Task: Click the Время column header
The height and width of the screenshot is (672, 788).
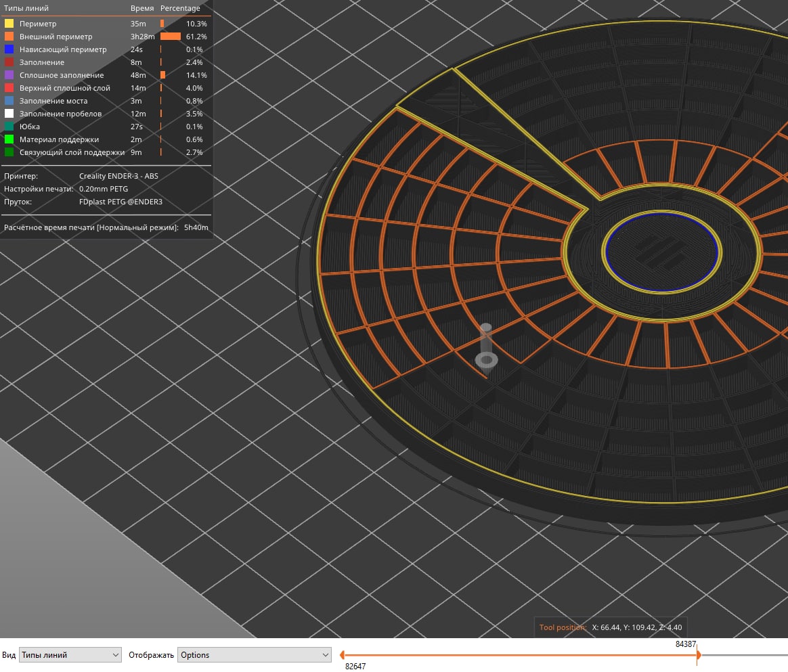Action: tap(142, 8)
